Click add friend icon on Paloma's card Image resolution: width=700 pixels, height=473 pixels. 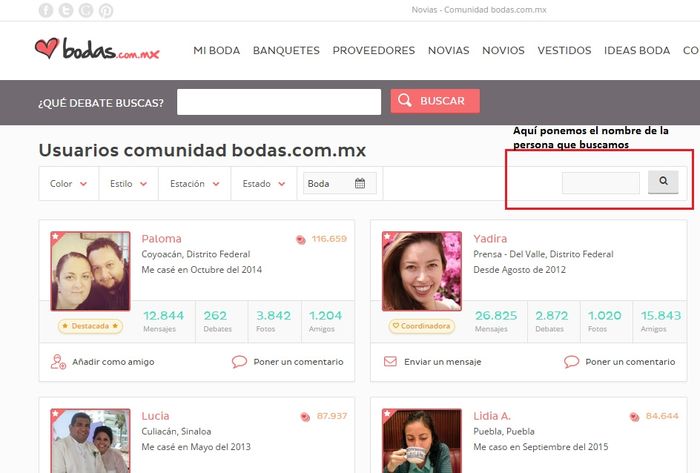(x=58, y=362)
